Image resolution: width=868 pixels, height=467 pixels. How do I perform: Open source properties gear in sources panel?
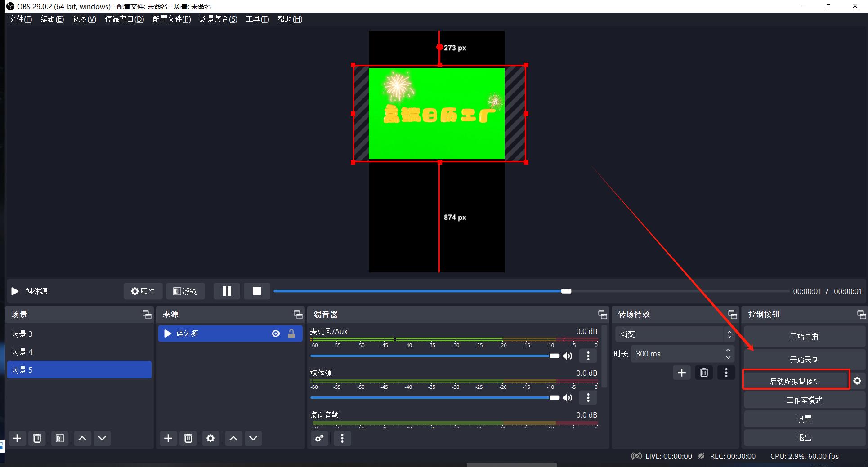click(210, 438)
